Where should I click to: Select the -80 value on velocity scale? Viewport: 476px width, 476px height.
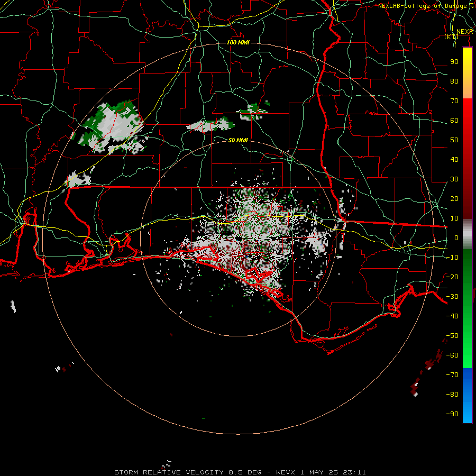click(452, 395)
